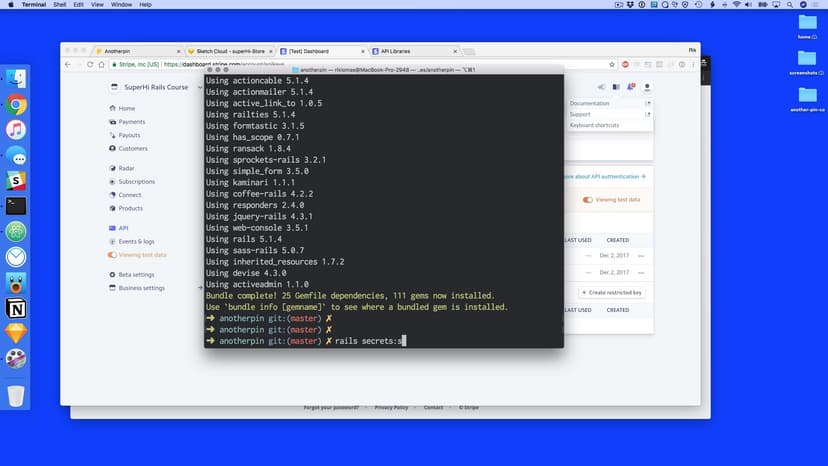Open the Chrome three-dot menu
The image size is (828, 466).
[692, 64]
